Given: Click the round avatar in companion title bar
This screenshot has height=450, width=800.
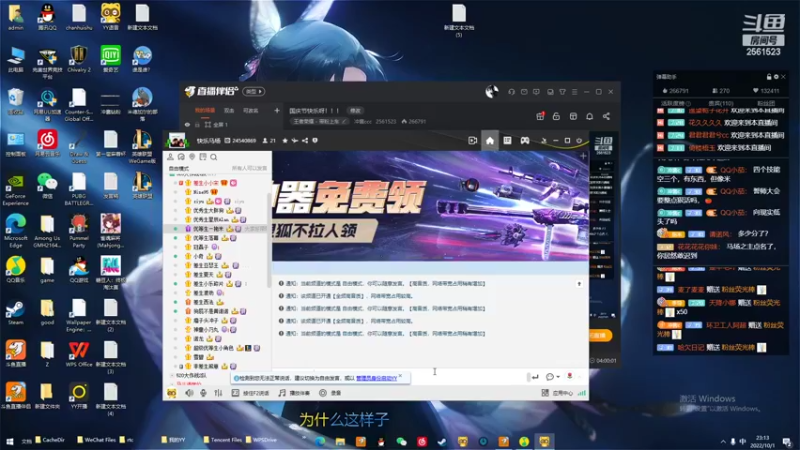Looking at the screenshot, I should click(x=491, y=91).
